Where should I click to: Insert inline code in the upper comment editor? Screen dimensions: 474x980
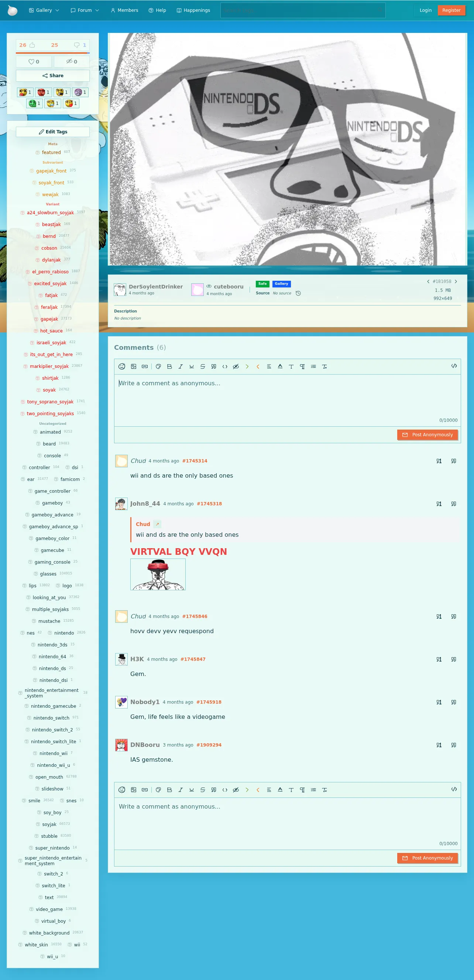tap(225, 366)
